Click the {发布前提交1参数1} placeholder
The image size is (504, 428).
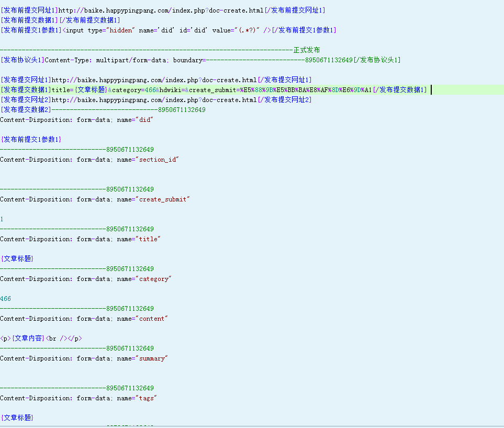point(31,140)
